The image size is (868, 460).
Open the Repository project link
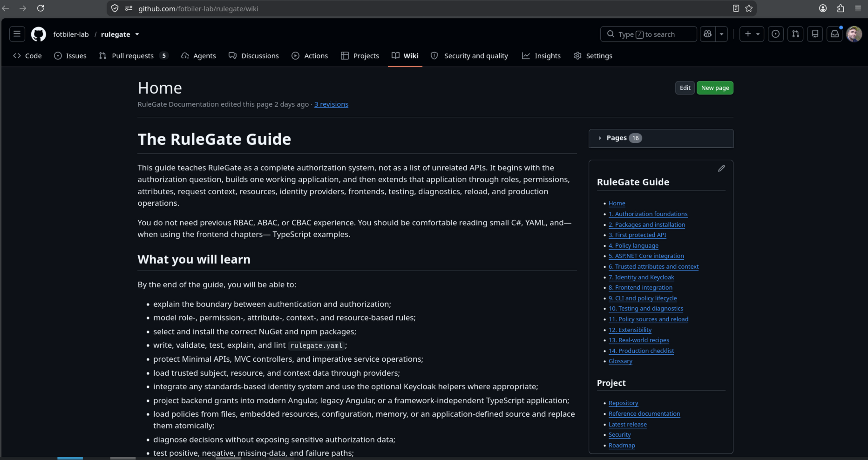pyautogui.click(x=624, y=403)
